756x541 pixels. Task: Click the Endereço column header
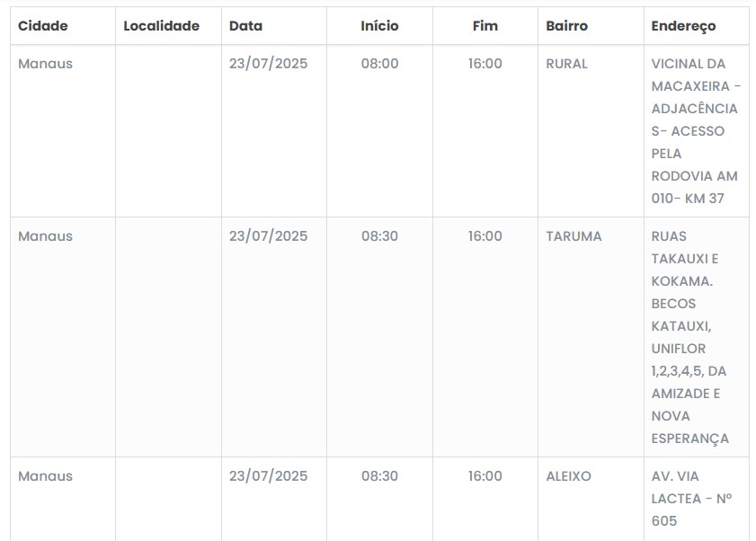point(683,26)
